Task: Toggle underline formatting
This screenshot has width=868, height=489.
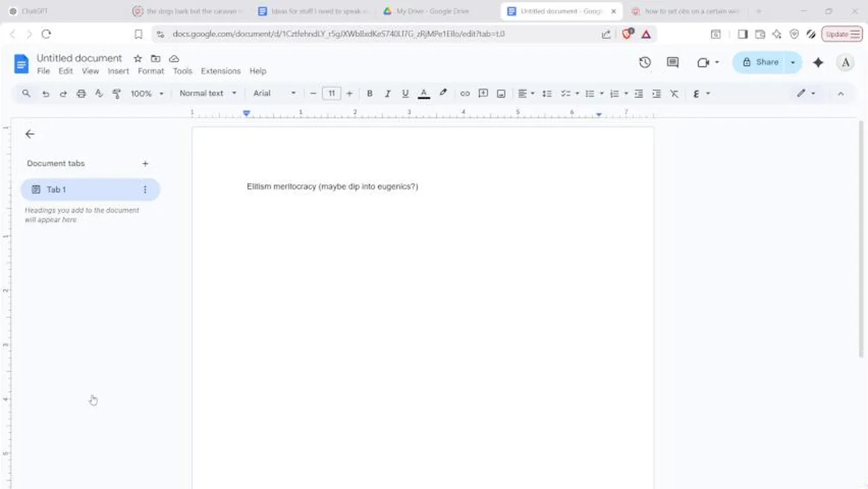Action: pyautogui.click(x=405, y=94)
